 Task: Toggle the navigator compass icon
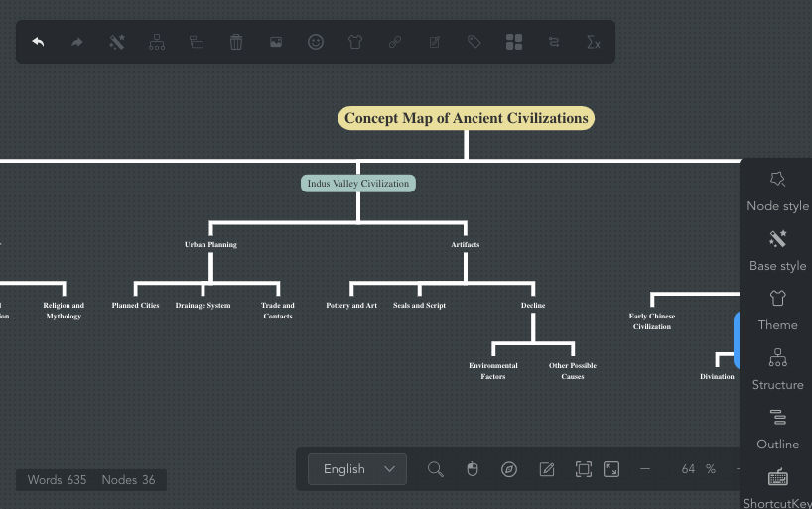click(509, 469)
